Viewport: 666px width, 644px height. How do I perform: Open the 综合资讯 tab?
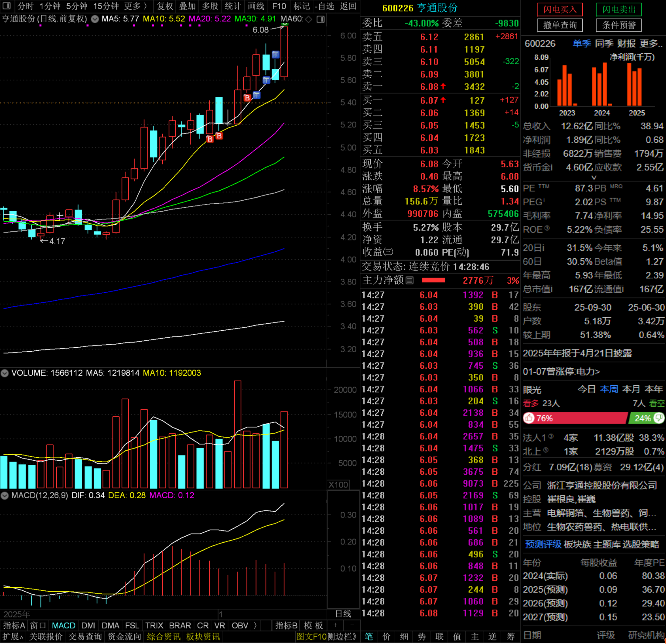click(x=164, y=637)
